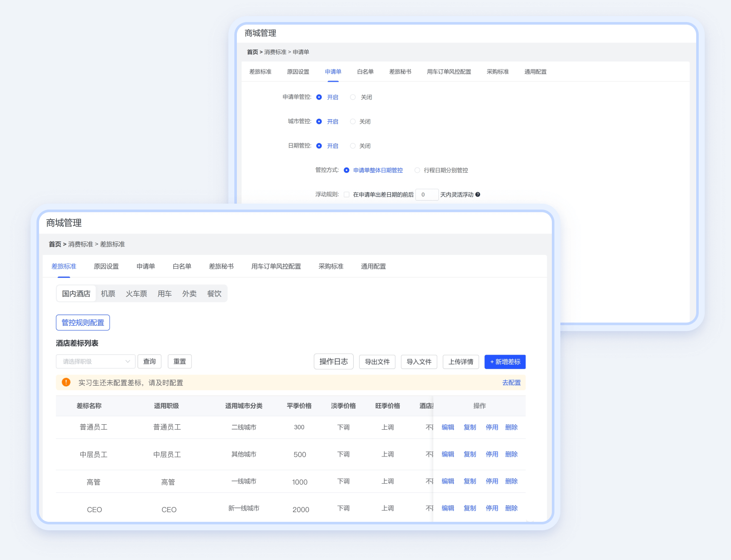Open the 操作日志 log
Image resolution: width=731 pixels, height=560 pixels.
coord(333,361)
